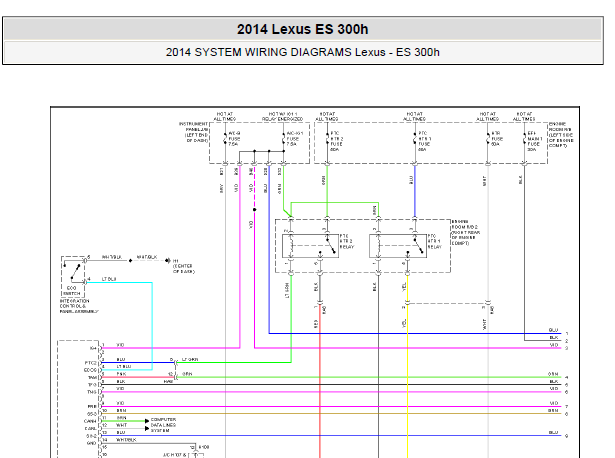This screenshot has width=615, height=458.
Task: Select the 'ENGINE ROOM R/B 2' label
Action: (x=466, y=233)
